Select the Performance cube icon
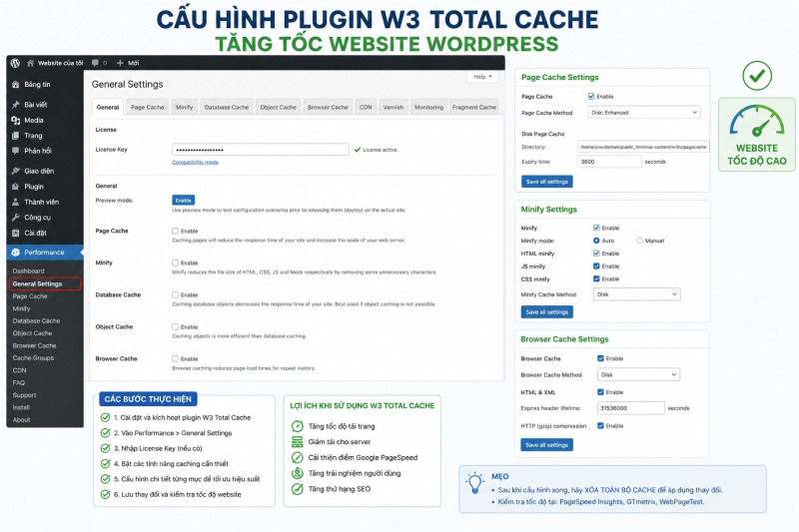The image size is (799, 532). pyautogui.click(x=16, y=253)
